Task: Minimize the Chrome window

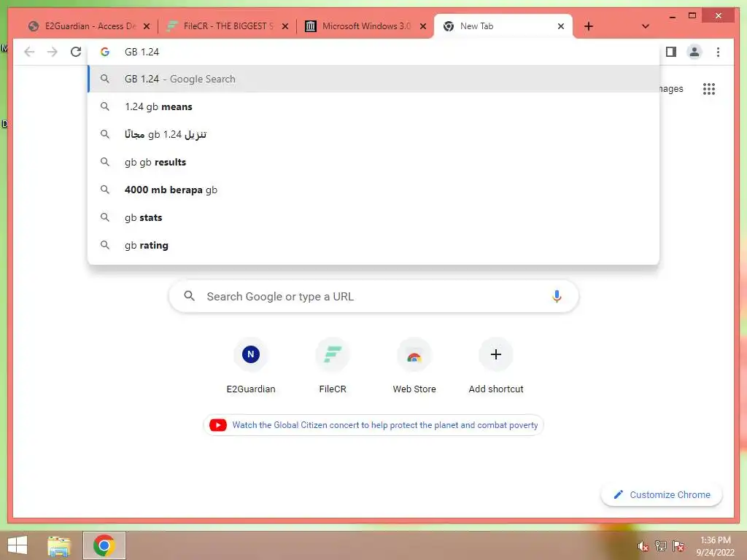Action: [x=672, y=16]
